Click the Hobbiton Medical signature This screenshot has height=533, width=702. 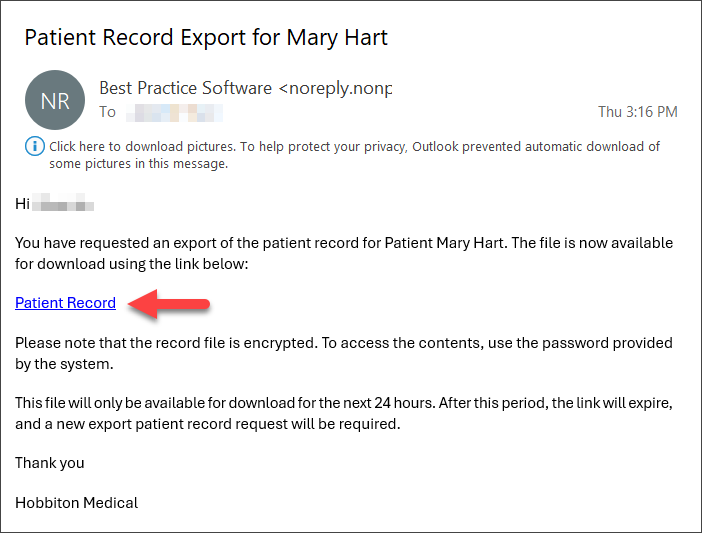[x=76, y=502]
